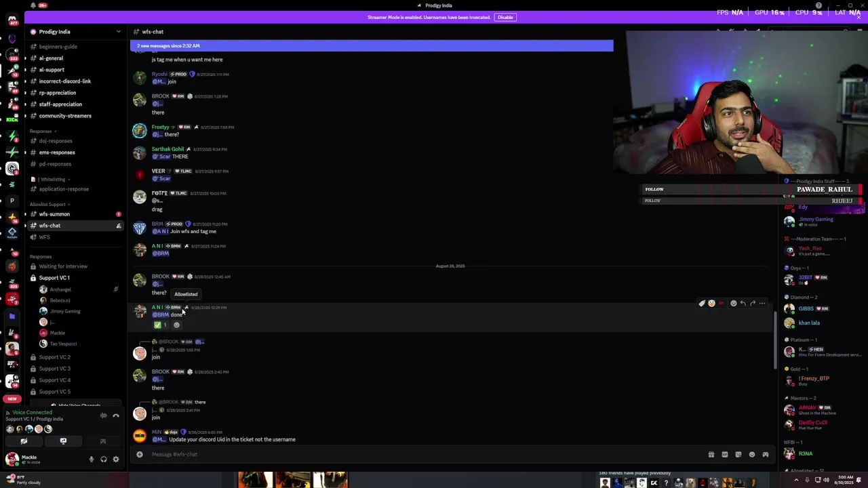Viewport: 868px width, 488px height.
Task: Show hidden system tray icons chevron
Action: [796, 481]
